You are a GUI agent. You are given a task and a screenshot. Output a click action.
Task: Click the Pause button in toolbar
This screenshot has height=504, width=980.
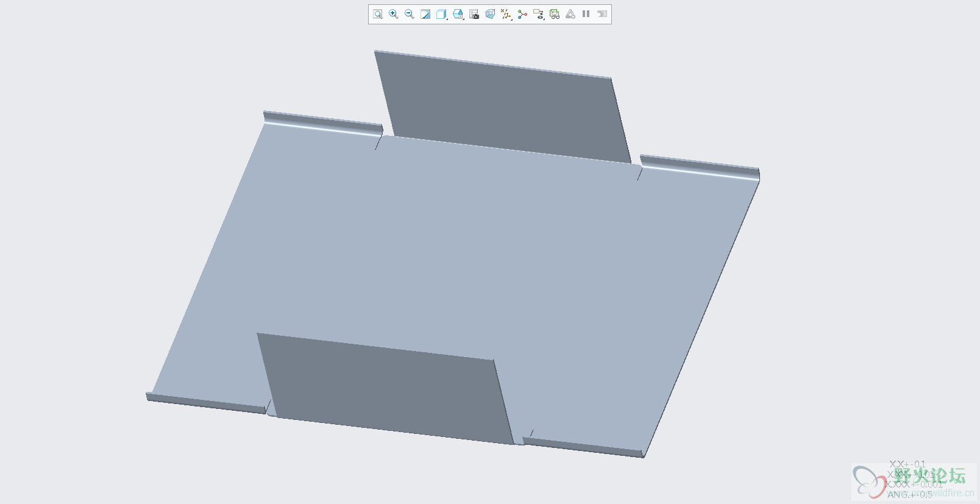pyautogui.click(x=586, y=14)
